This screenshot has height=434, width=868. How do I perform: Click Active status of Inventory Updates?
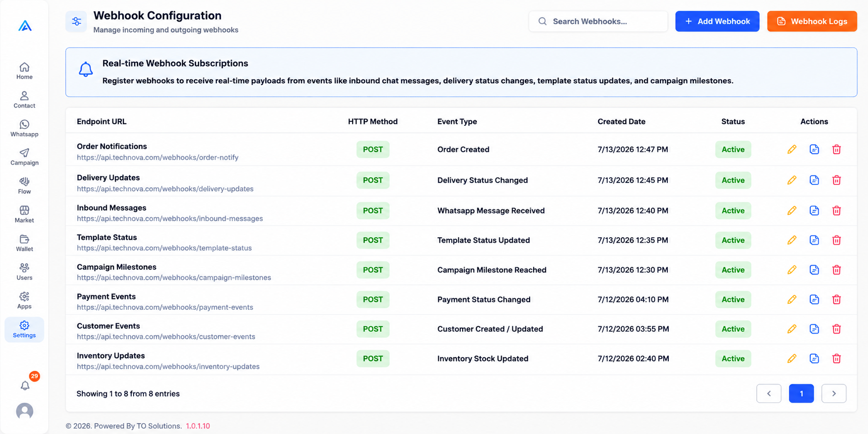tap(733, 359)
